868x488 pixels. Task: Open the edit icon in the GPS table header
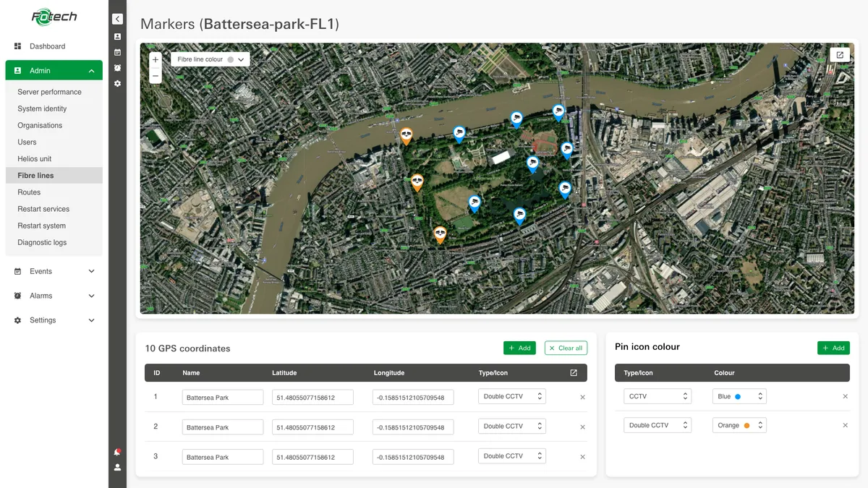point(574,372)
